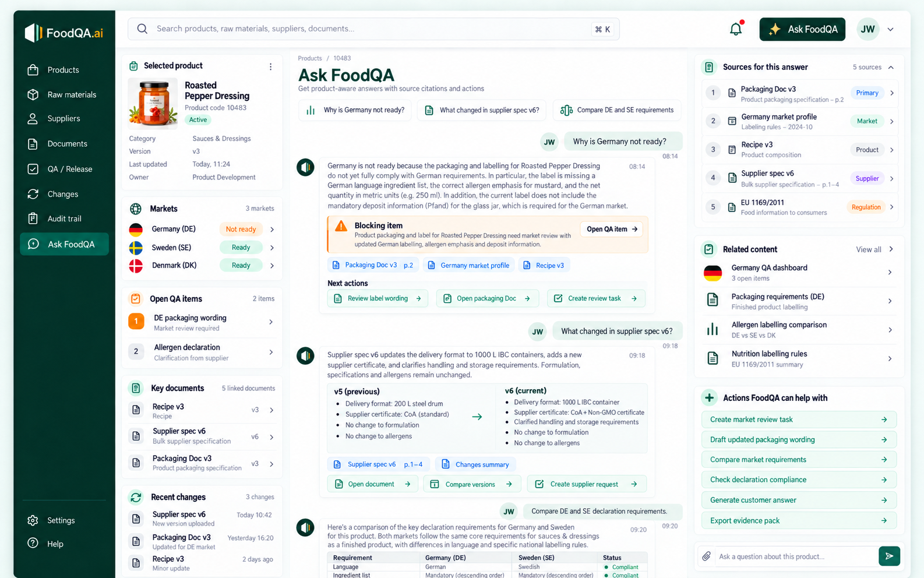Viewport: 924px width, 578px height.
Task: Click Create review task button
Action: pos(597,298)
